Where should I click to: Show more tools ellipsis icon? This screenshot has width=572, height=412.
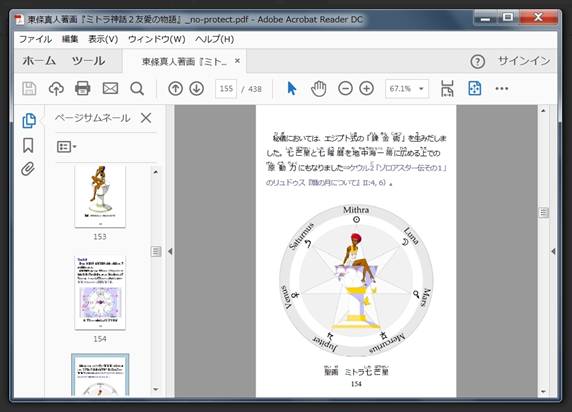pyautogui.click(x=502, y=89)
